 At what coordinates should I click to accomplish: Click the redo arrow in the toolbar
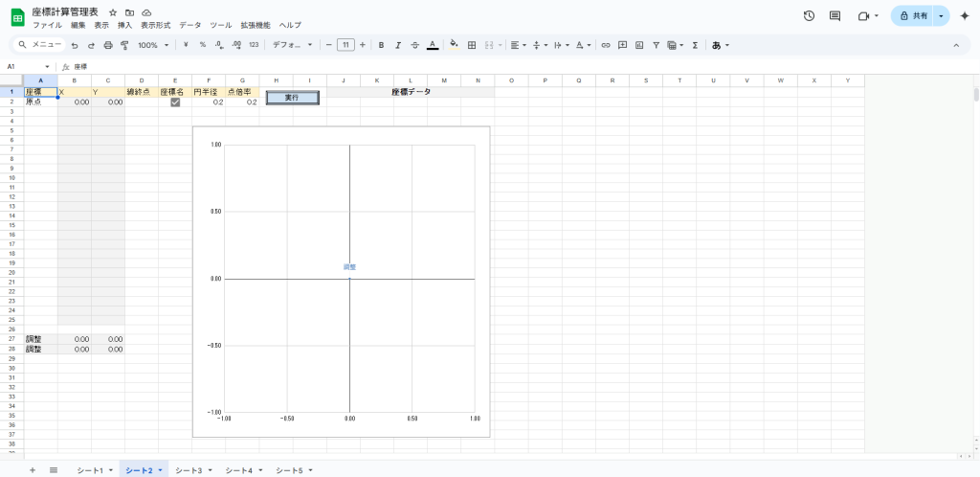[x=91, y=45]
